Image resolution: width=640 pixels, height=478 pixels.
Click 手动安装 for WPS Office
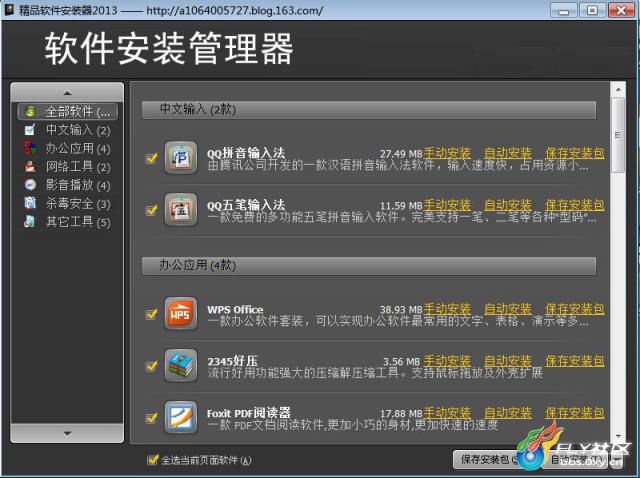447,309
